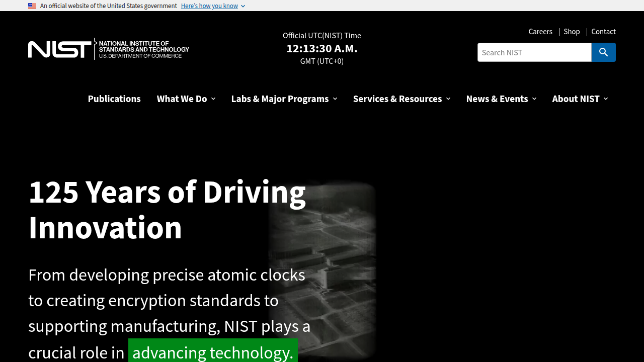Expand Services & Resources menu
Viewport: 644px width, 362px height.
pos(401,99)
